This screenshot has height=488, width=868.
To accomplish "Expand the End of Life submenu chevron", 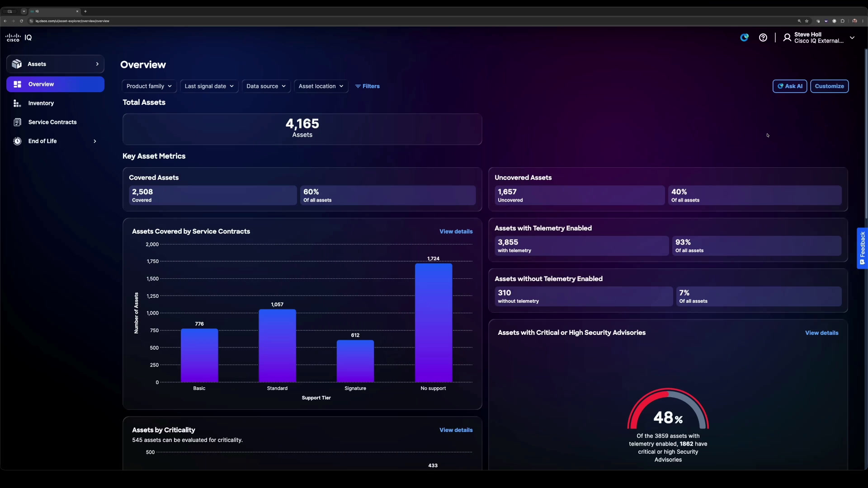I will 95,141.
